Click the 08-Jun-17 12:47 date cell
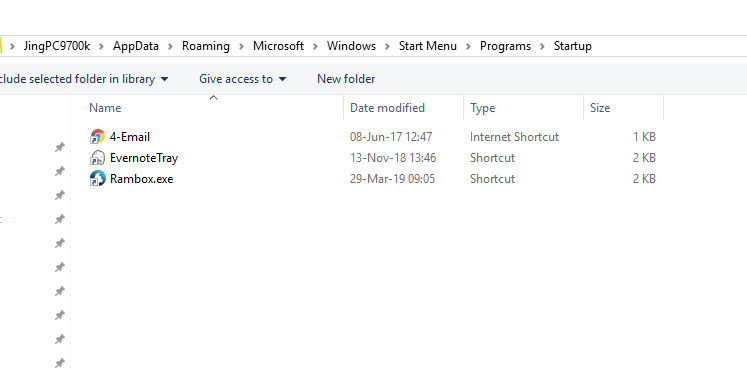 pyautogui.click(x=391, y=137)
